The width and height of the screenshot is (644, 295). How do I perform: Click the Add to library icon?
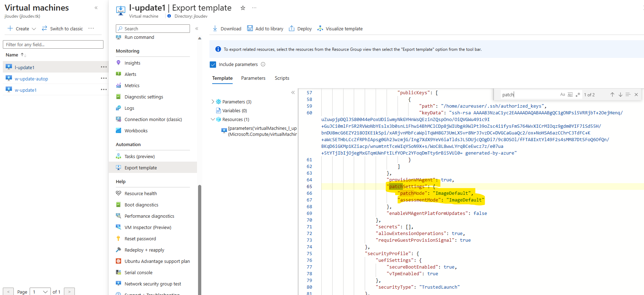250,29
